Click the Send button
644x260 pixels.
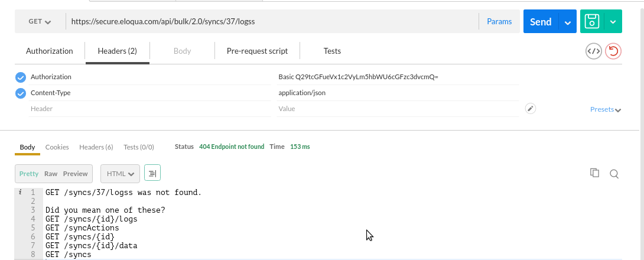(x=541, y=22)
